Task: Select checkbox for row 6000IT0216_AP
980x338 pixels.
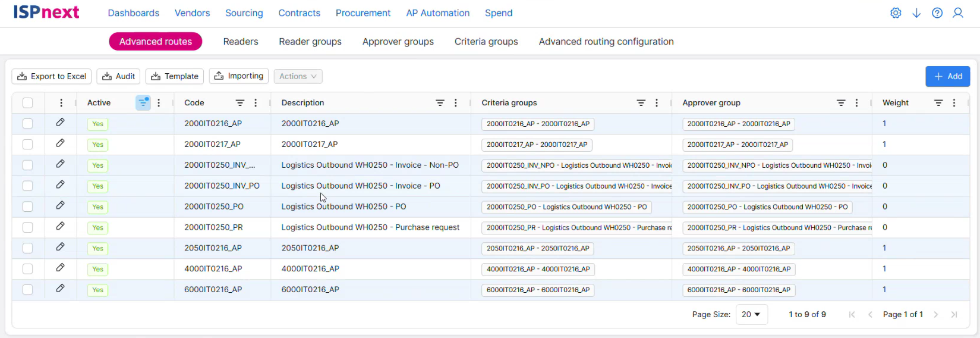Action: 28,290
